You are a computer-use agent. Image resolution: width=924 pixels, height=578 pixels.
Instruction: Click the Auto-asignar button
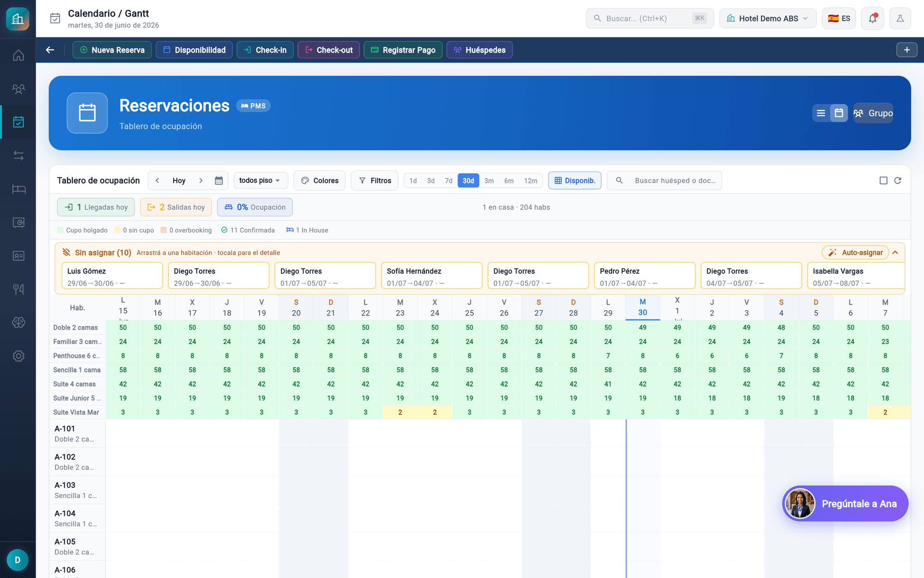click(x=856, y=252)
